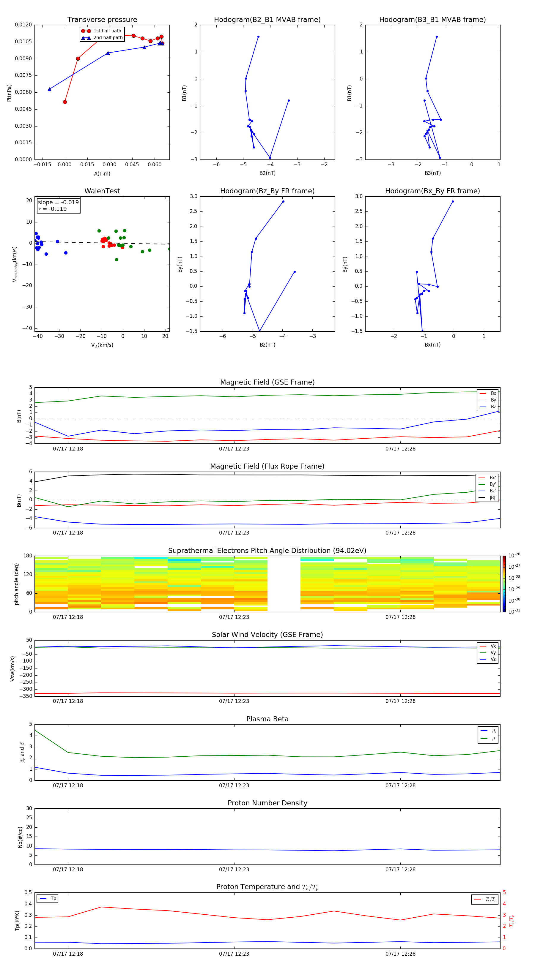Click the topmost point in B2_B1 hodogram

click(258, 37)
